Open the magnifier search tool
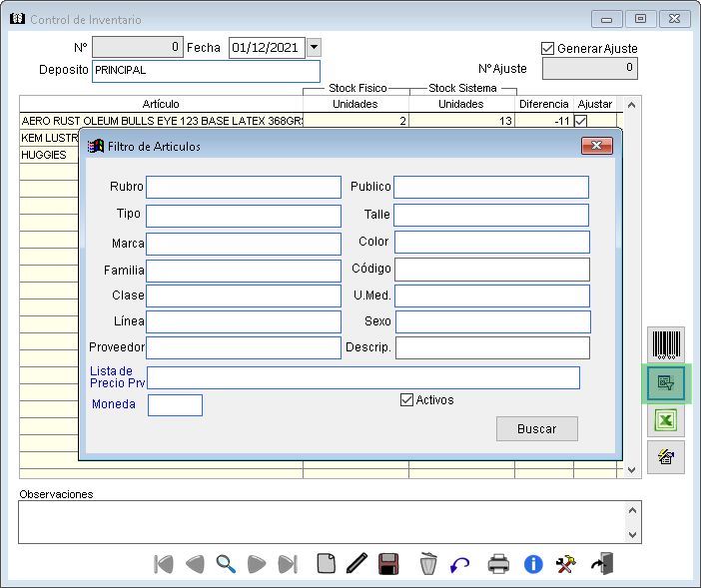Viewport: 701px width, 588px height. pos(226,564)
